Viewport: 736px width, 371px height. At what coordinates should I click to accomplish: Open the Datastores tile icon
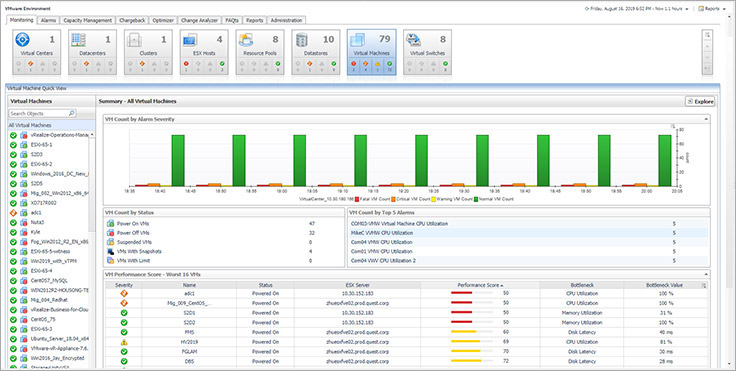click(x=302, y=40)
